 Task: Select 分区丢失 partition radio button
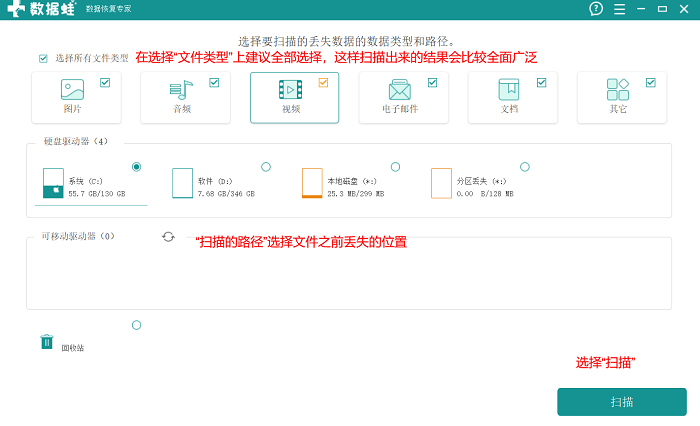[x=525, y=167]
